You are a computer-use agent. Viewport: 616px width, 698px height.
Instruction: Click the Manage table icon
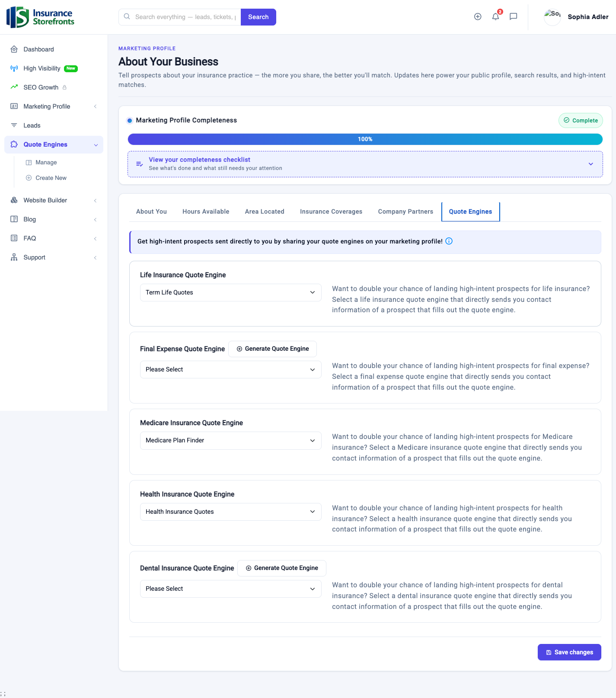(x=29, y=163)
